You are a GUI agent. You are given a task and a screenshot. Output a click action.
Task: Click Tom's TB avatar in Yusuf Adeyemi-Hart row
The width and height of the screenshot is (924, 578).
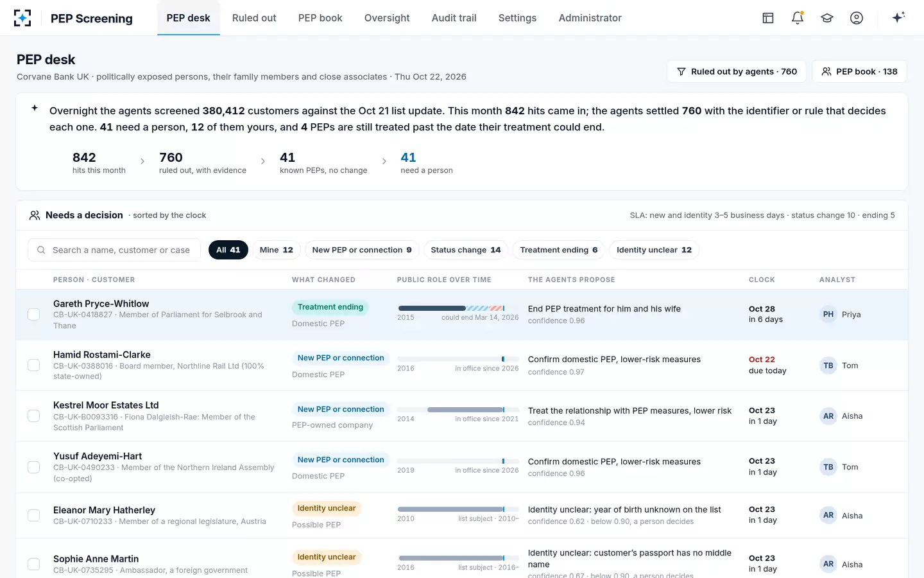coord(828,467)
